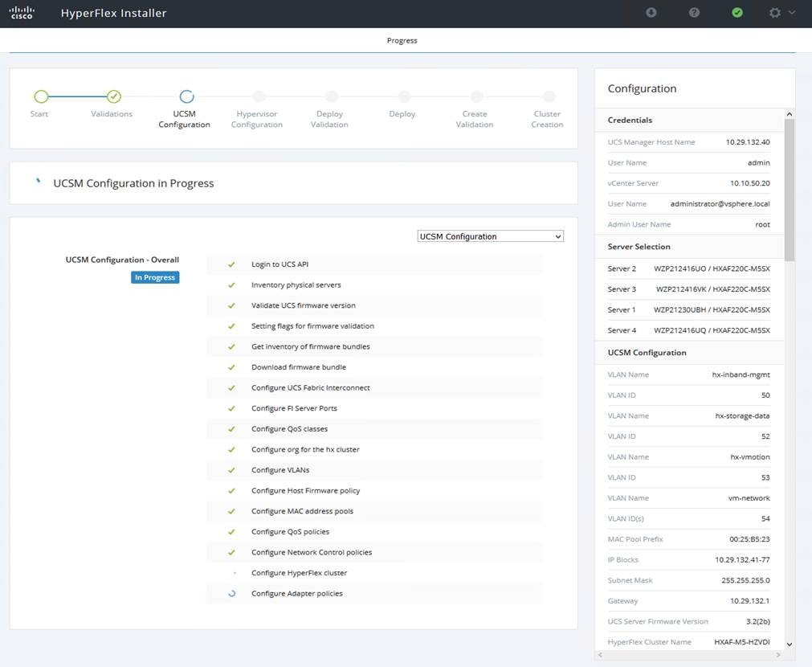
Task: Select VLAN name hx-vmotion
Action: point(750,456)
